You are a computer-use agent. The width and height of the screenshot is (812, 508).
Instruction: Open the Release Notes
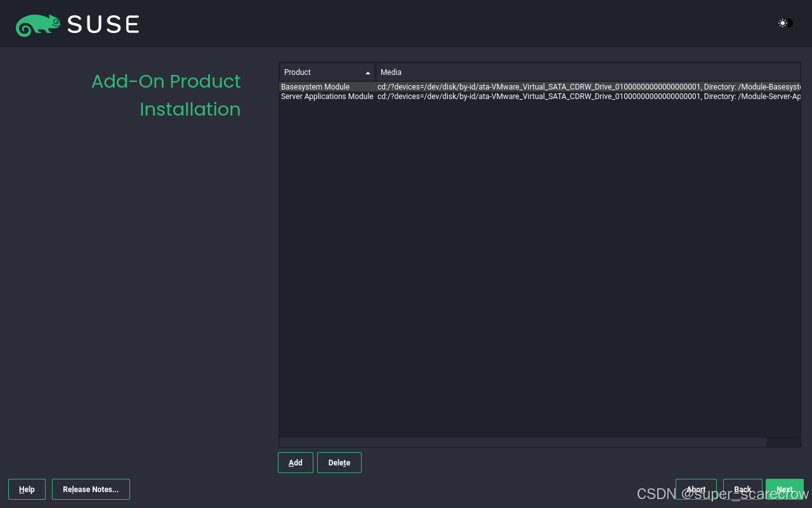click(91, 490)
